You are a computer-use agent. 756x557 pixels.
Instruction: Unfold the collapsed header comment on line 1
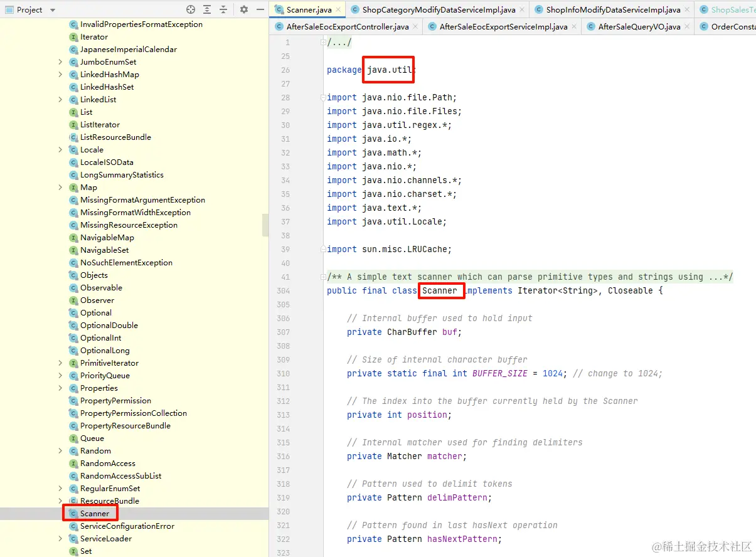[x=324, y=42]
